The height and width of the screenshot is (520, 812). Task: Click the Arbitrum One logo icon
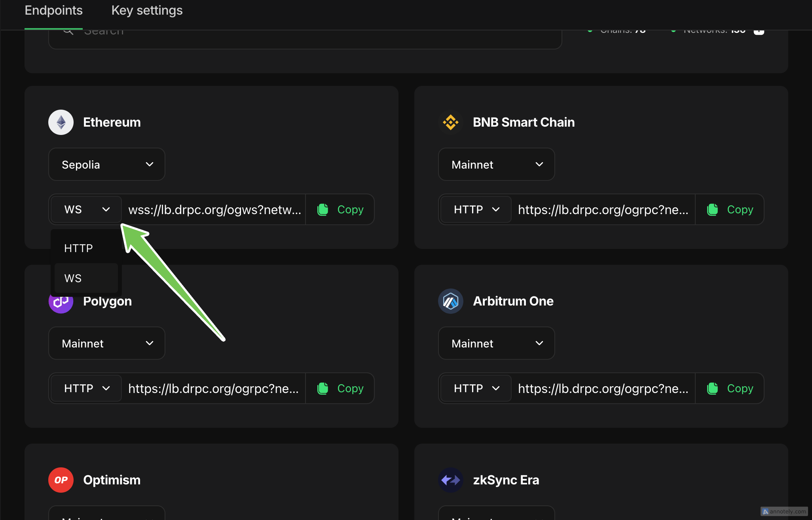tap(450, 301)
